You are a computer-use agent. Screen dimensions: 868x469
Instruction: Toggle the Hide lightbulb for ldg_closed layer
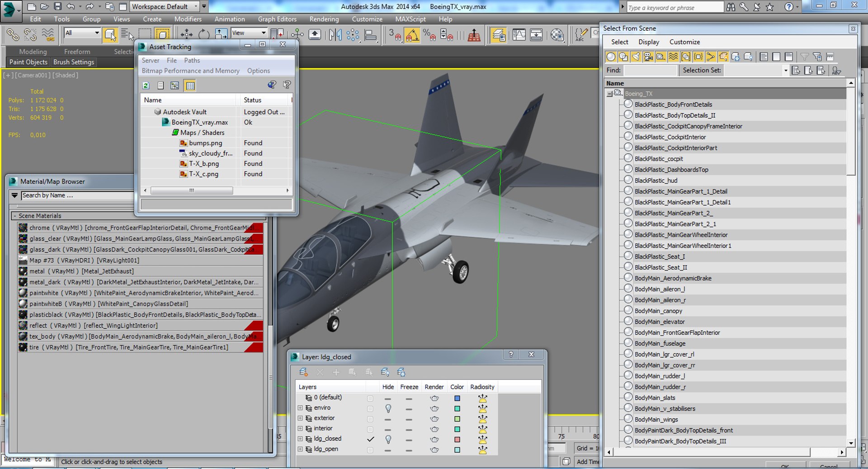coord(388,439)
